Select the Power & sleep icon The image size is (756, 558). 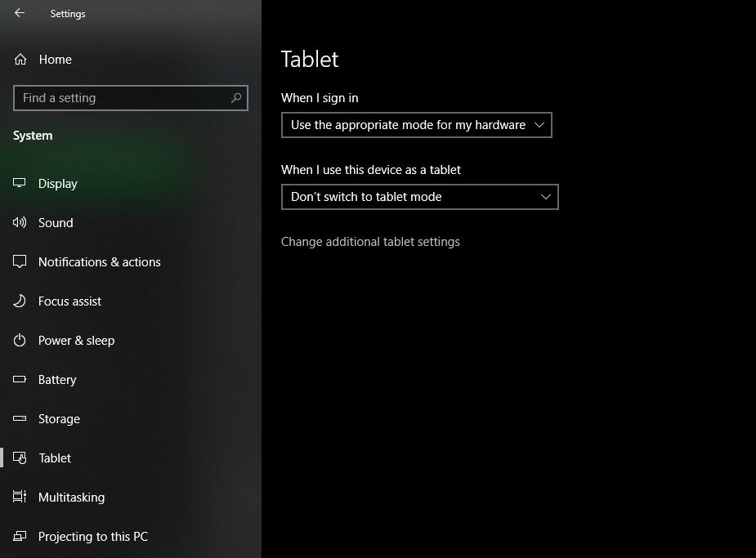[x=19, y=340]
